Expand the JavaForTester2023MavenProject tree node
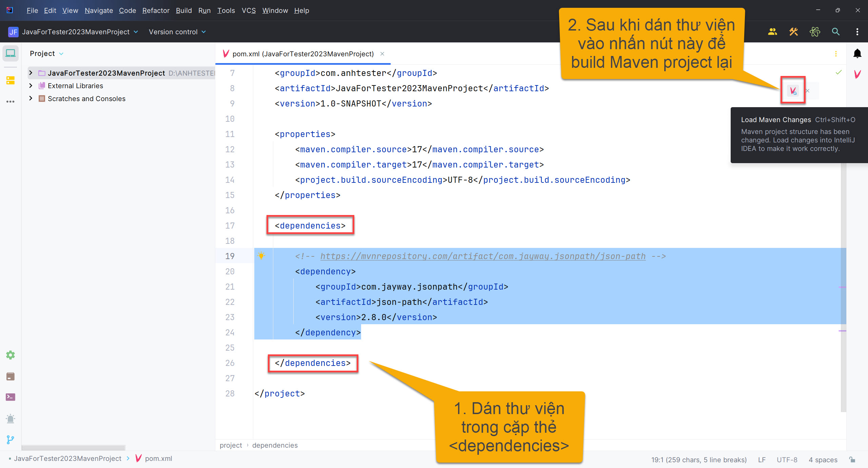This screenshot has width=868, height=468. click(31, 73)
